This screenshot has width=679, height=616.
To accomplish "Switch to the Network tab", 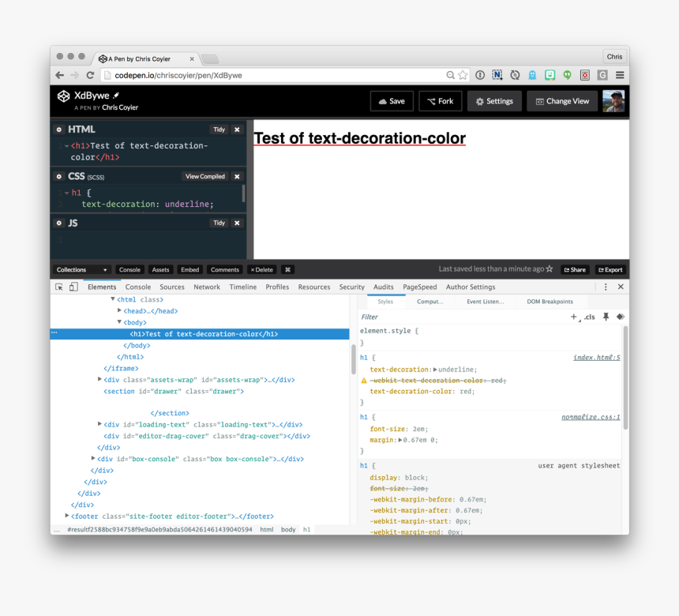I will coord(207,287).
